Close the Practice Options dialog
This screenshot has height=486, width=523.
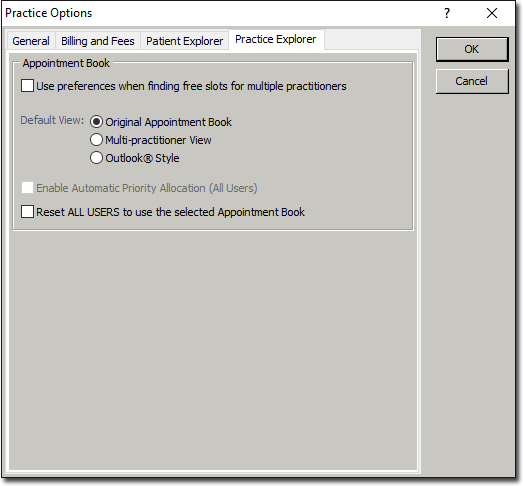[492, 13]
